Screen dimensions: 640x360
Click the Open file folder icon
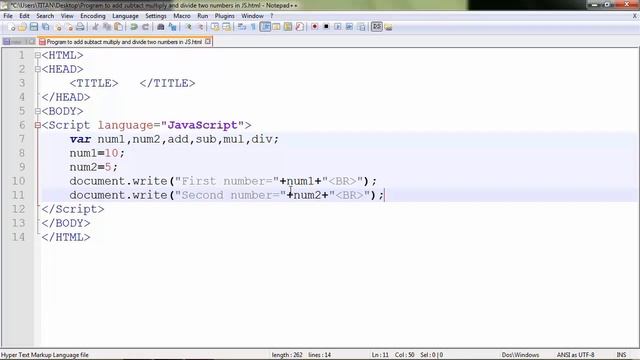[22, 27]
